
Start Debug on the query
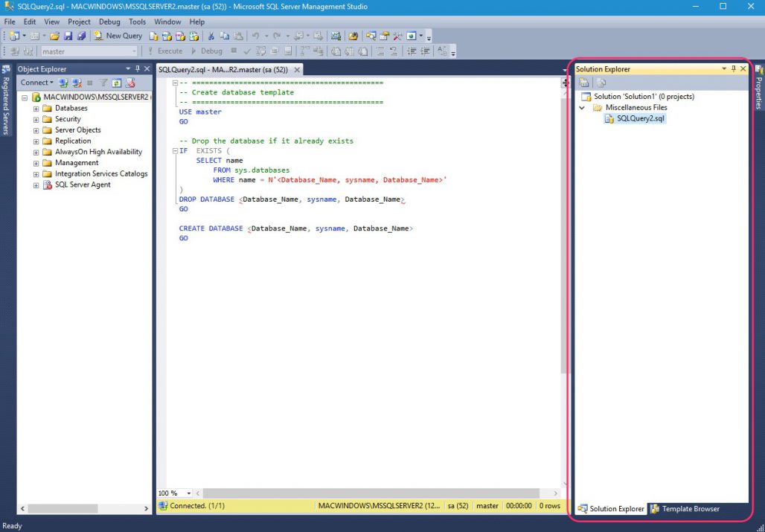coord(206,51)
